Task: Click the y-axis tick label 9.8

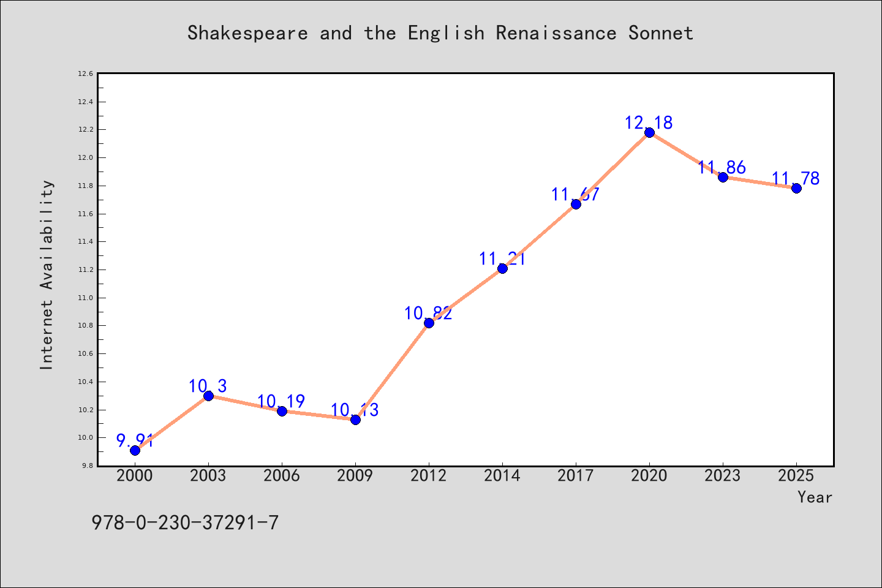Action: tap(87, 466)
